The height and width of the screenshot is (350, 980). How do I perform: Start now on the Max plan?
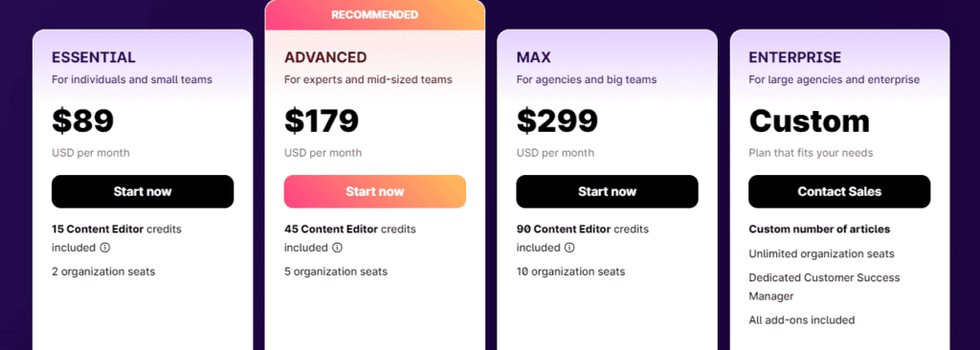pyautogui.click(x=607, y=191)
